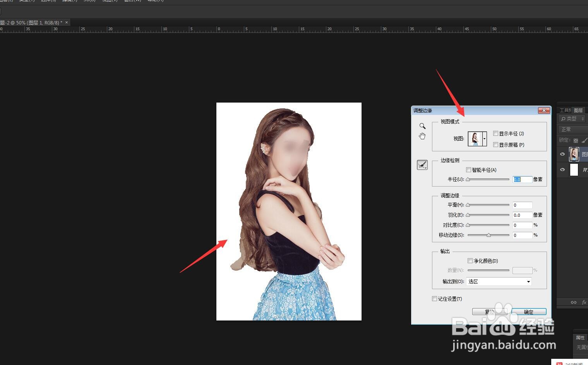Click the 移动边缘(S) slider handle
This screenshot has height=365, width=588.
tap(489, 235)
